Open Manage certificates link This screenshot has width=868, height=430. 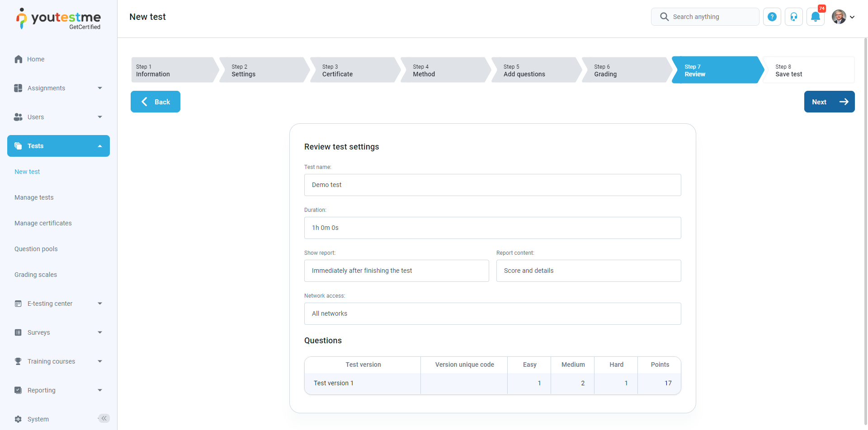(43, 223)
